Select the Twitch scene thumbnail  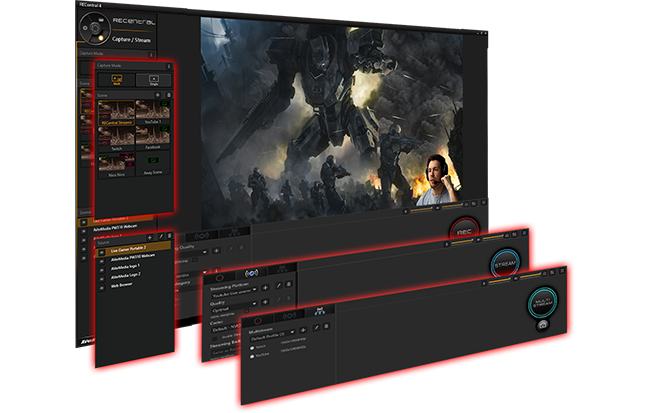click(116, 138)
